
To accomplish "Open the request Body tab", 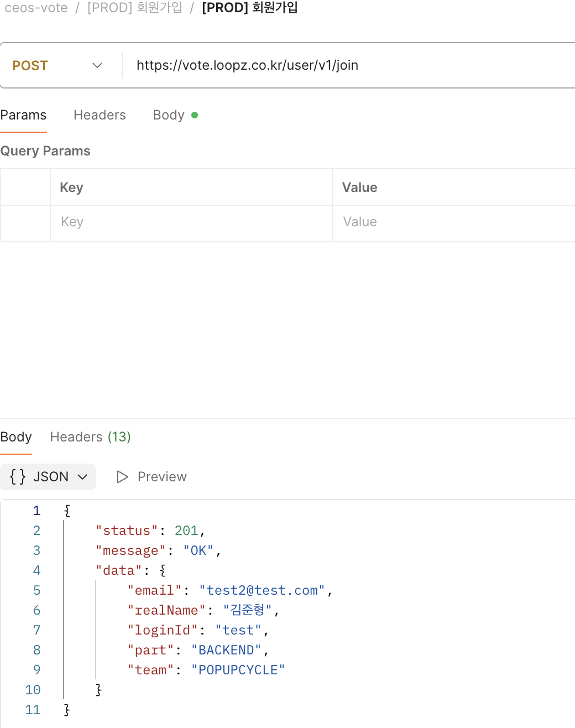I will point(169,115).
